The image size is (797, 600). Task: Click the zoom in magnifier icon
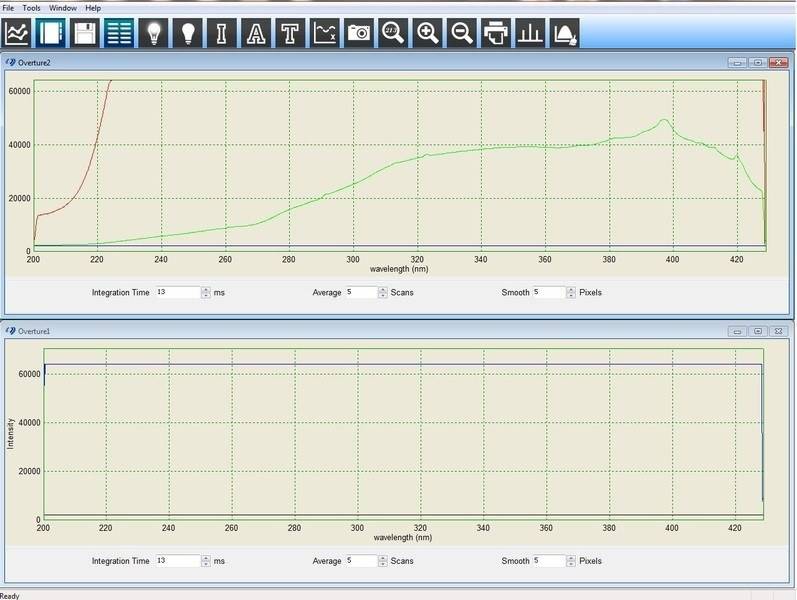pos(427,32)
